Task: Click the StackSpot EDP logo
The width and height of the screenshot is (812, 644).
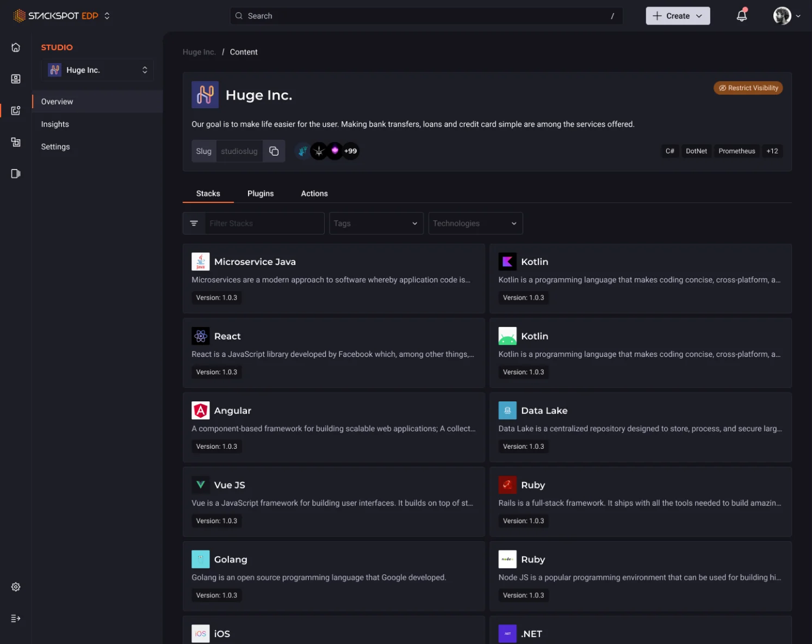Action: click(55, 16)
